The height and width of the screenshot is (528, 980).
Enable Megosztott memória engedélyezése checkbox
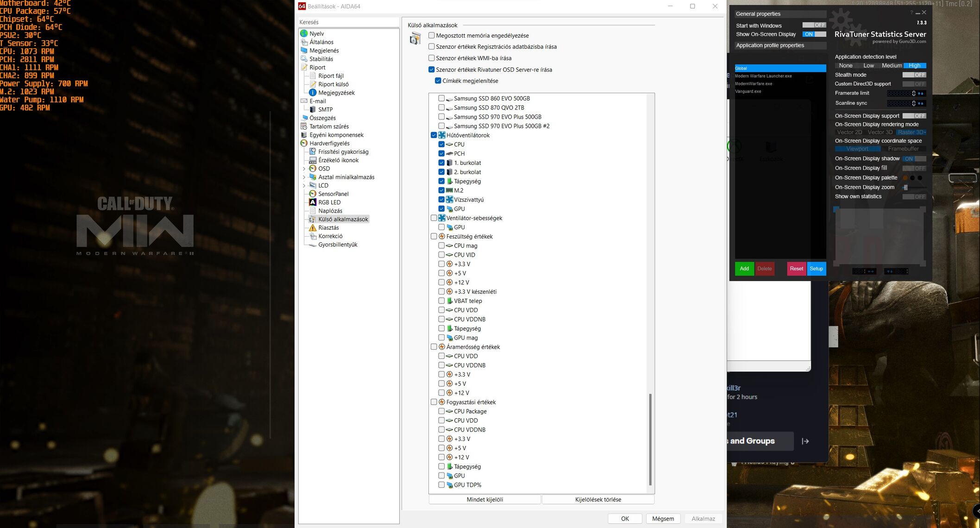pos(432,35)
